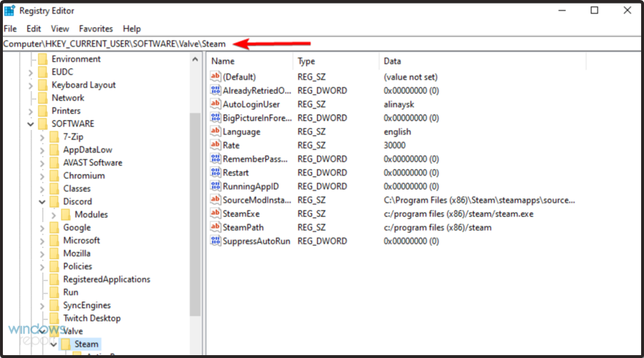Click the 'alinaysk' data value
The height and width of the screenshot is (358, 644).
[x=399, y=105]
